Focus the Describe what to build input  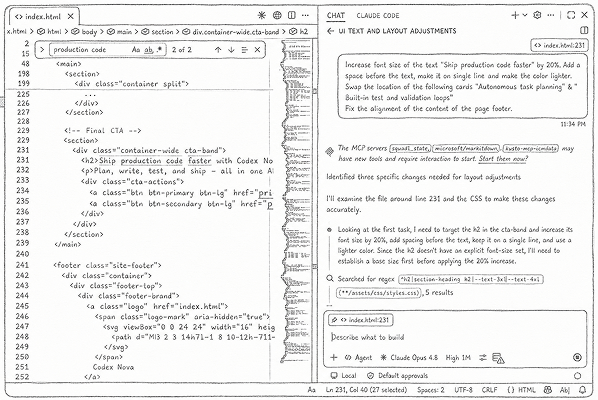click(455, 337)
